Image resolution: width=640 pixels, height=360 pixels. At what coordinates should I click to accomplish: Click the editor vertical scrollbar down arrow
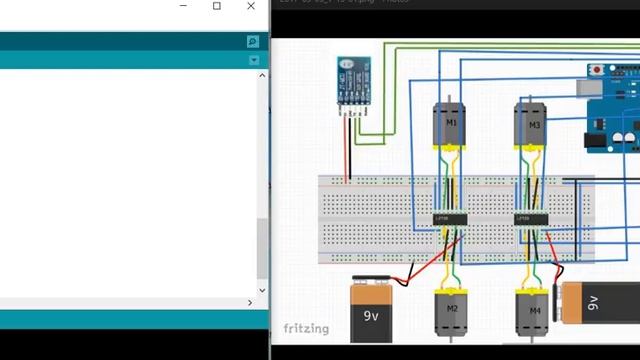point(262,291)
